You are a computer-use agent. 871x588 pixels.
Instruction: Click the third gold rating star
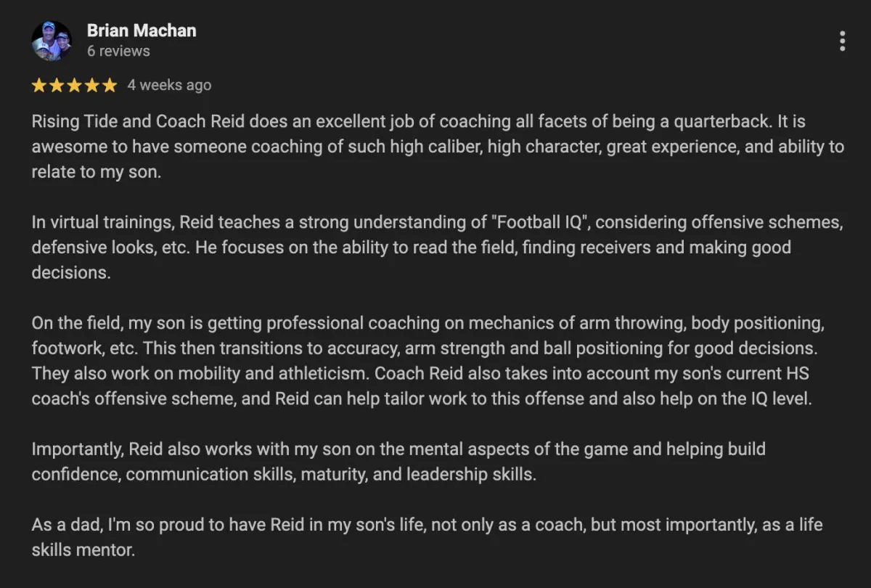[x=74, y=85]
